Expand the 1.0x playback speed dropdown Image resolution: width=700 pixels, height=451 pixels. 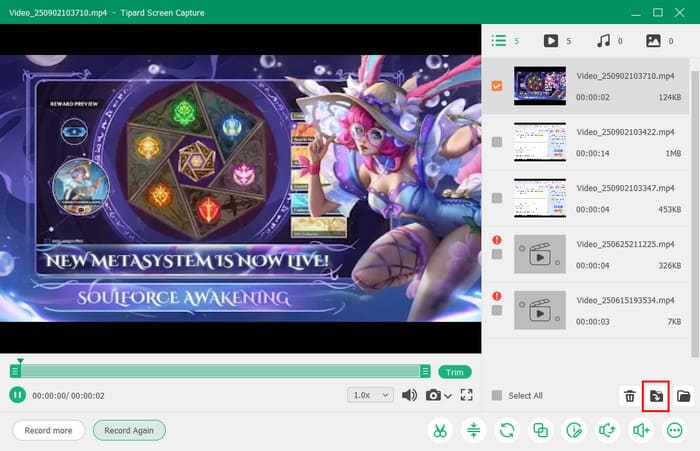tap(370, 395)
